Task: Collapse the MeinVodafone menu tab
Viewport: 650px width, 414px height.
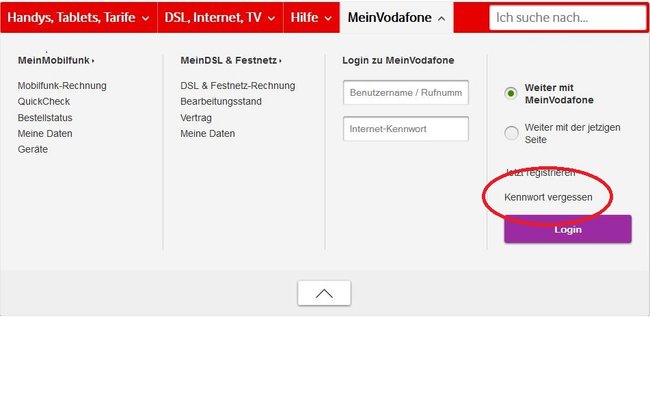Action: [396, 17]
